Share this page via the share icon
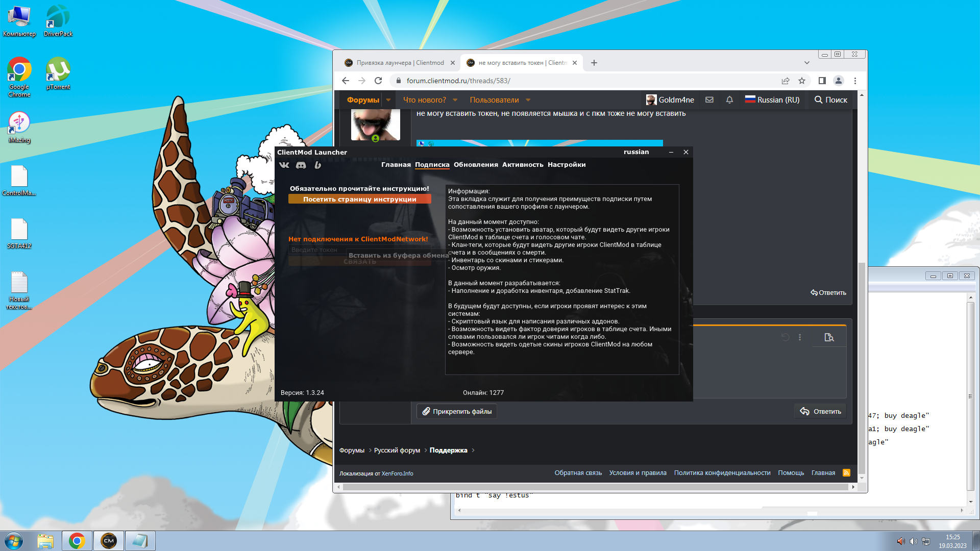This screenshot has width=980, height=551. 786,81
